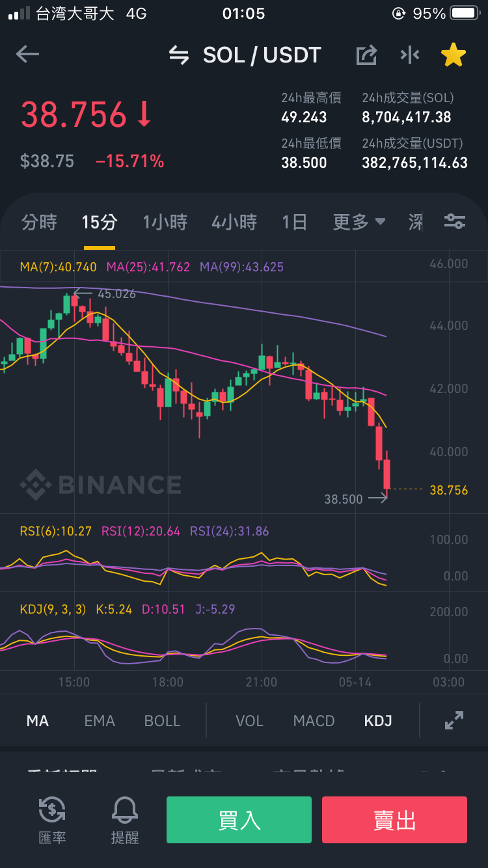
Task: Select the 15分 timeframe tab
Action: [x=100, y=222]
